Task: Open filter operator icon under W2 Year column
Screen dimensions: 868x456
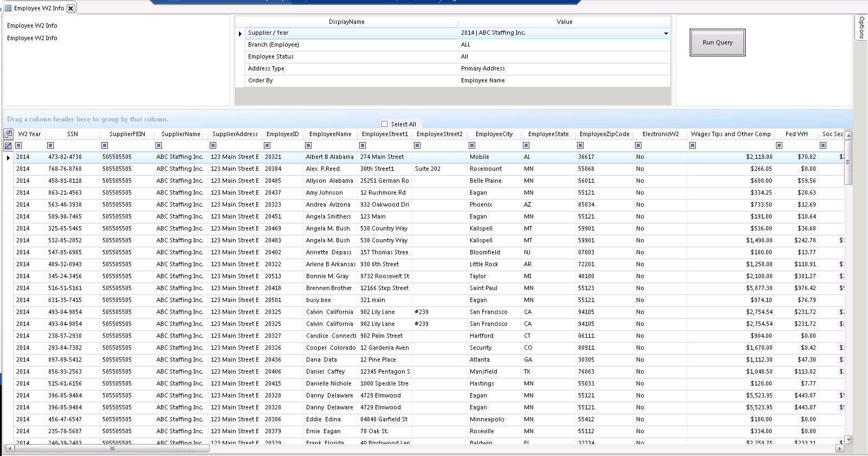Action: pyautogui.click(x=18, y=145)
